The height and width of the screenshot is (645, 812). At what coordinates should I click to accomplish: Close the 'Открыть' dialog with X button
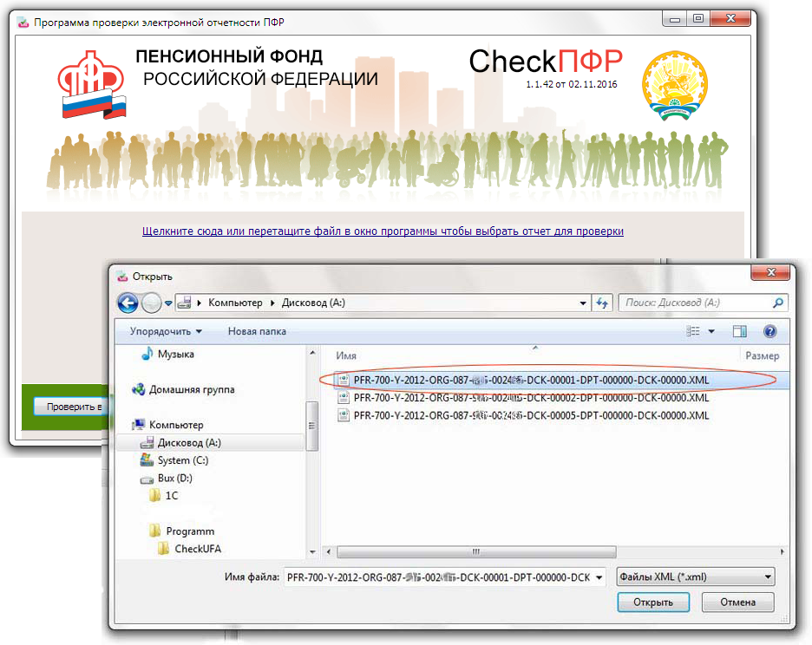(770, 272)
